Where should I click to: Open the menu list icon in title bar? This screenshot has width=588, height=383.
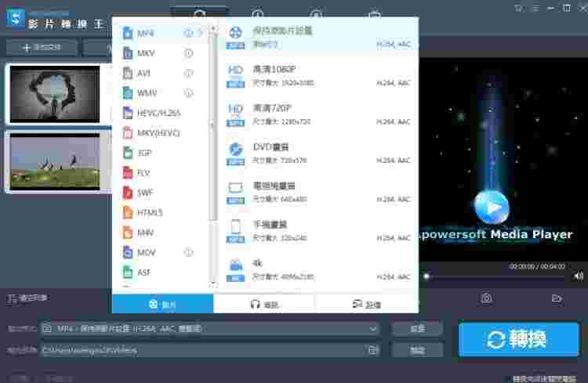pos(535,9)
